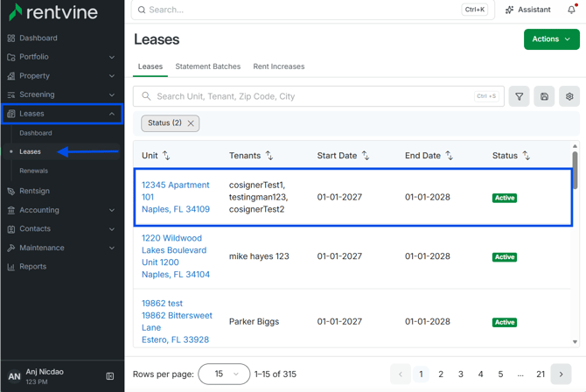
Task: Go to page 2
Action: [441, 374]
